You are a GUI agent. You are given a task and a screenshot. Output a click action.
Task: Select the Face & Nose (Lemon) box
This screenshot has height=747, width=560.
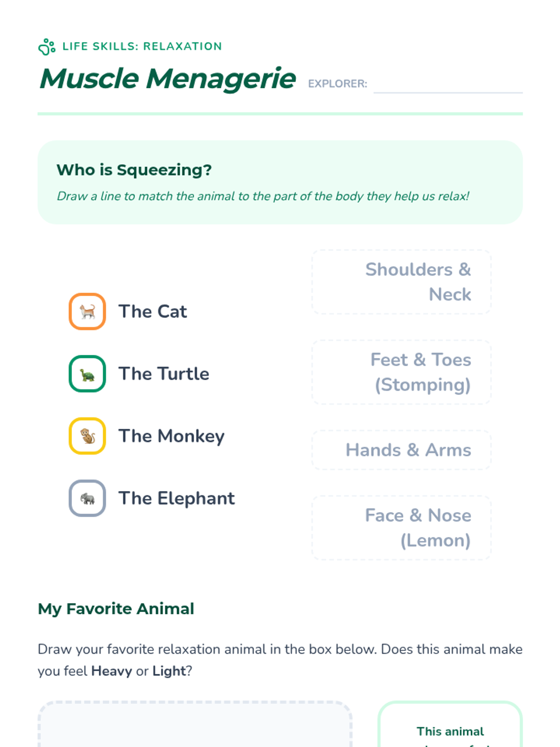tap(401, 528)
